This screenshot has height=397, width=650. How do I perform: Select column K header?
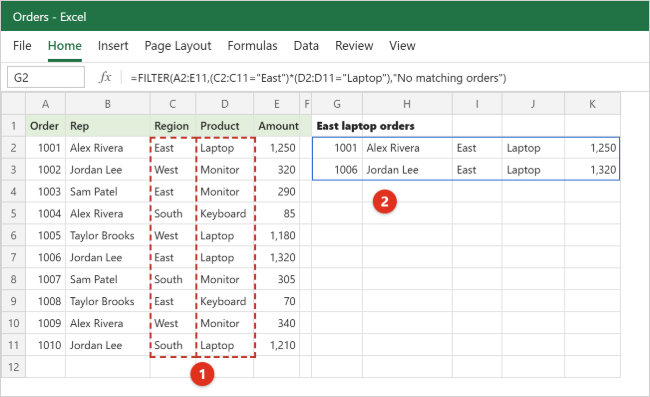[x=592, y=104]
